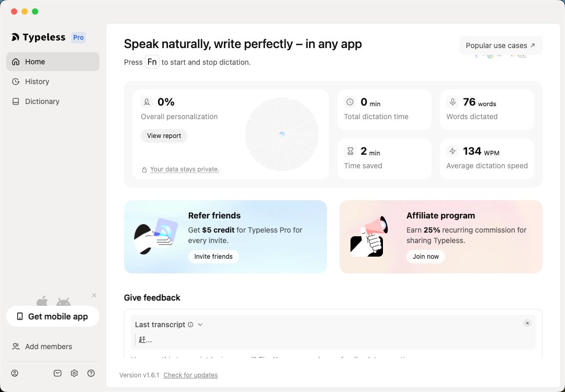Open the Dictionary section
Image resolution: width=565 pixels, height=392 pixels.
pos(53,101)
